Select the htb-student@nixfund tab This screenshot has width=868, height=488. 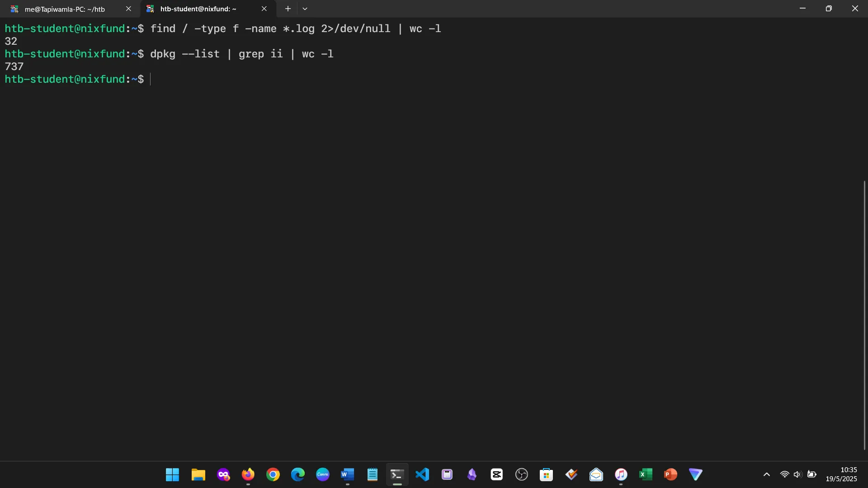click(198, 9)
